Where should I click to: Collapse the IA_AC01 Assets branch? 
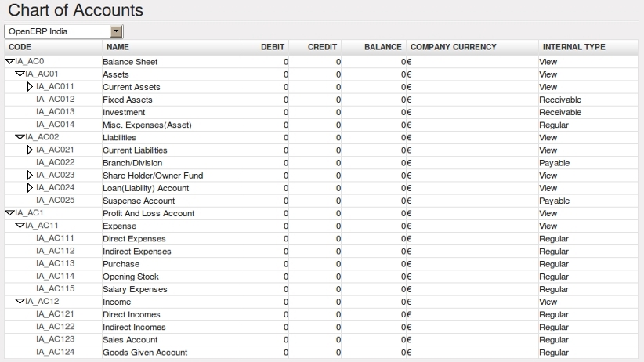20,74
